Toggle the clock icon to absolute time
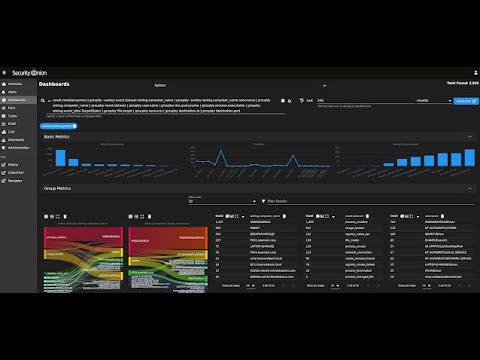The width and height of the screenshot is (480, 360). (x=301, y=100)
